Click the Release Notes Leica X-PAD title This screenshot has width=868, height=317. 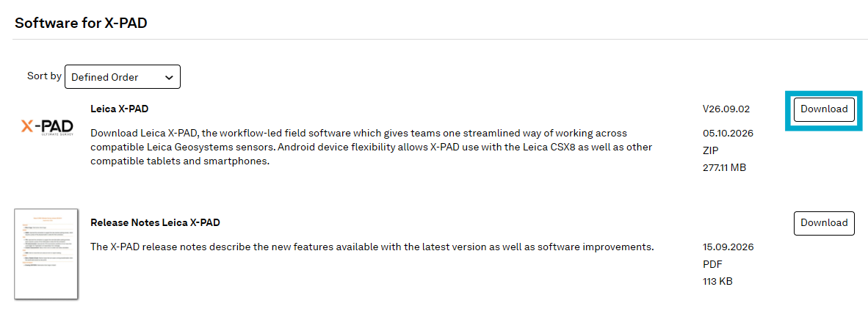coord(155,222)
